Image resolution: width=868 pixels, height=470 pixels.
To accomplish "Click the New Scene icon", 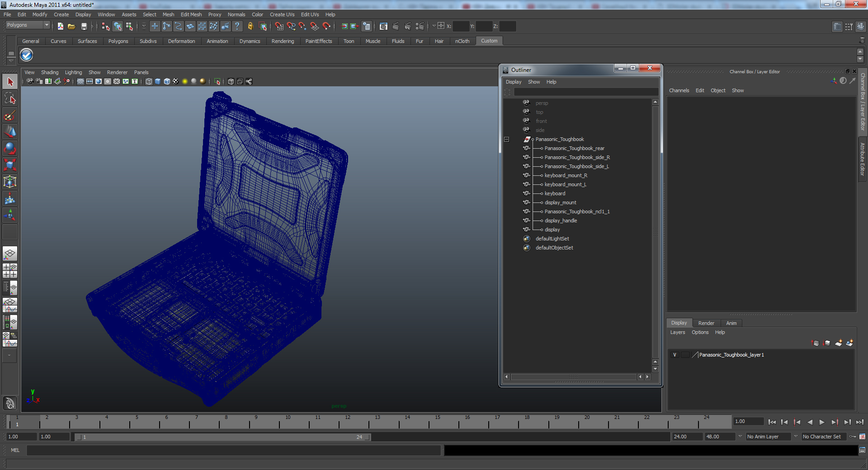I will [x=60, y=26].
